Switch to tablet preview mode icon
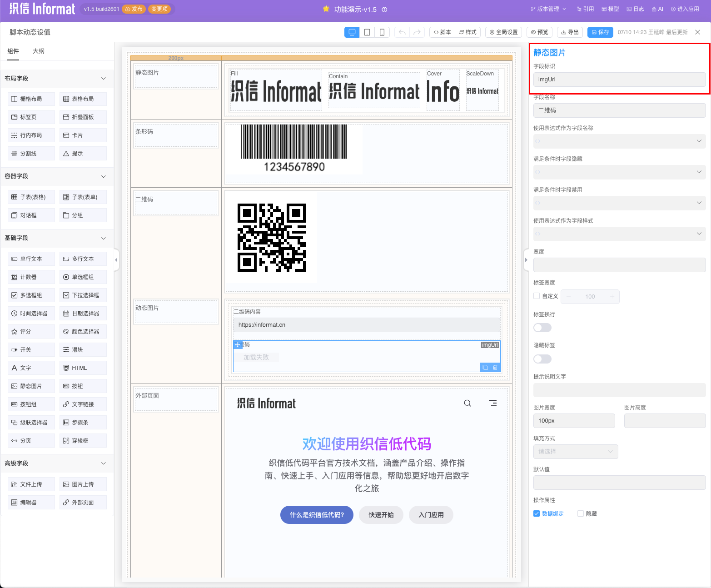711x588 pixels. (367, 32)
